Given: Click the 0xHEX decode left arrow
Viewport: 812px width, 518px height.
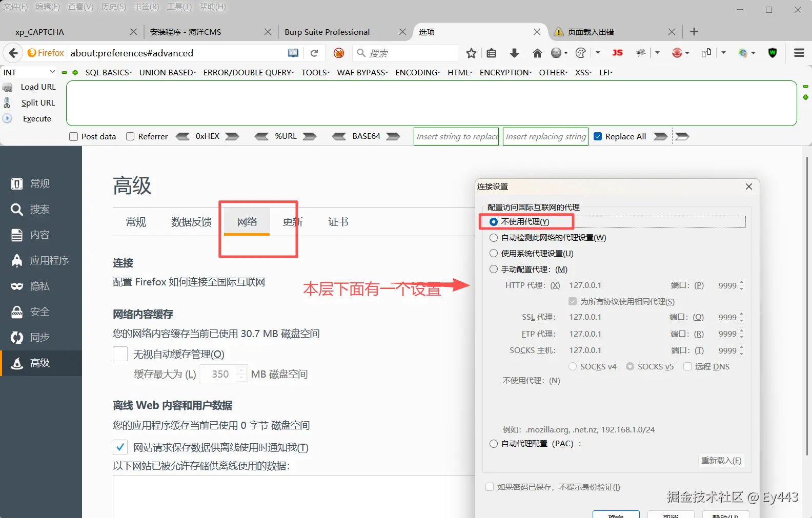Looking at the screenshot, I should [x=182, y=136].
